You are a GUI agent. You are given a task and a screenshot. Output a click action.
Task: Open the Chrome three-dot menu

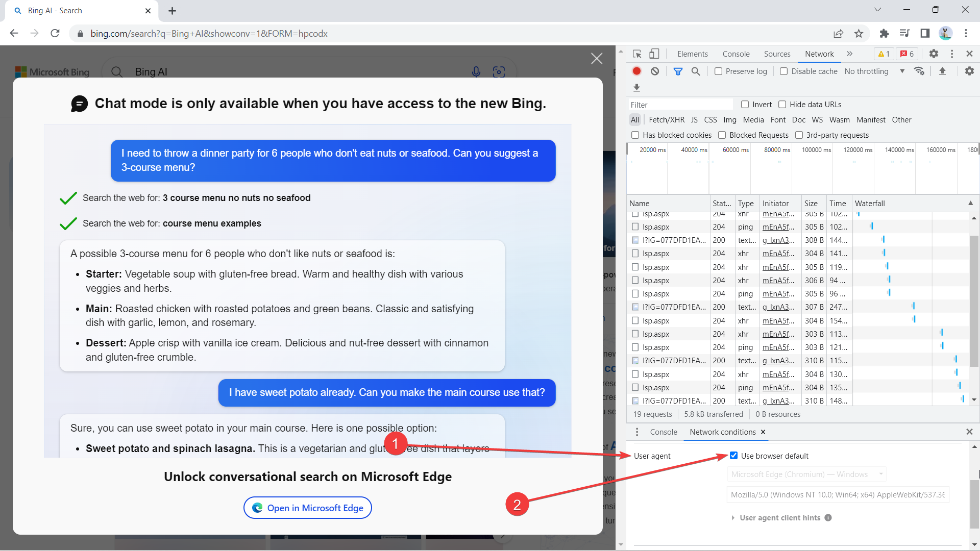(966, 34)
